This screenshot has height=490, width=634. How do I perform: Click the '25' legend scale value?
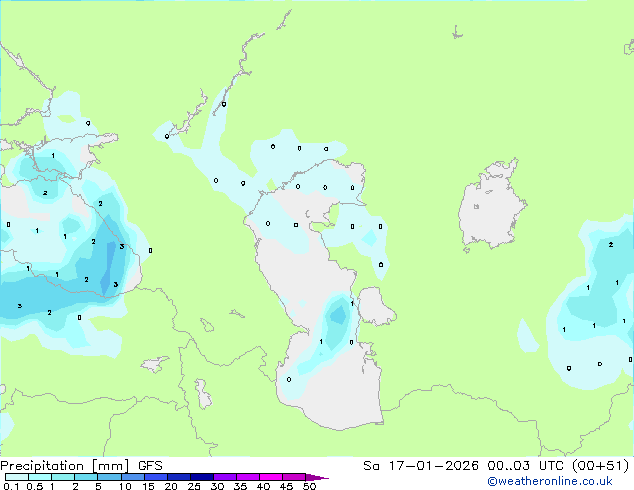[194, 486]
